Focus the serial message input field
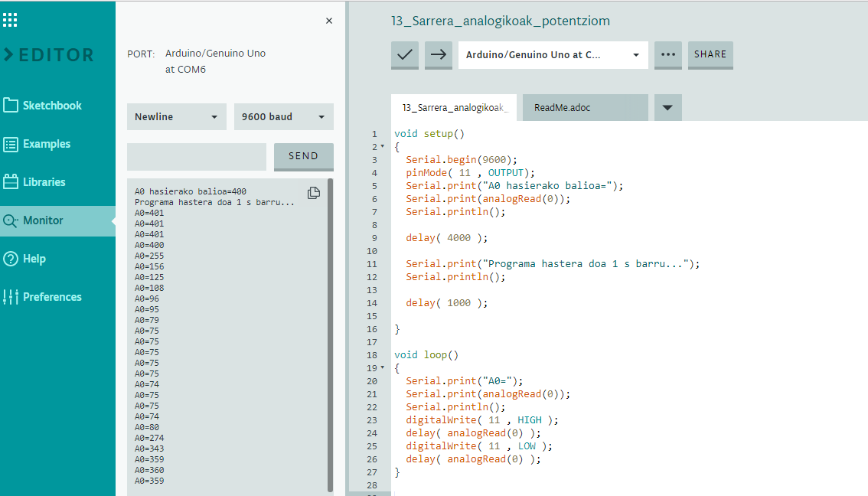Viewport: 868px width, 496px height. click(x=197, y=157)
